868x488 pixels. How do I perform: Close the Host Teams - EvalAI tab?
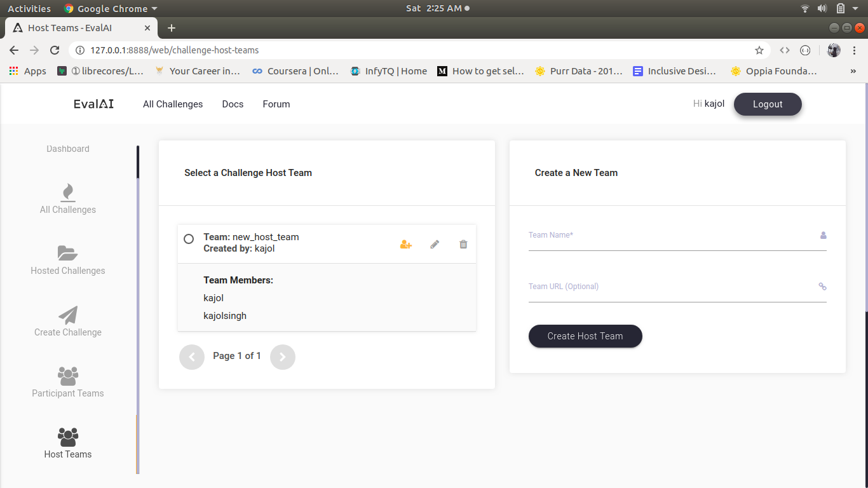coord(147,28)
